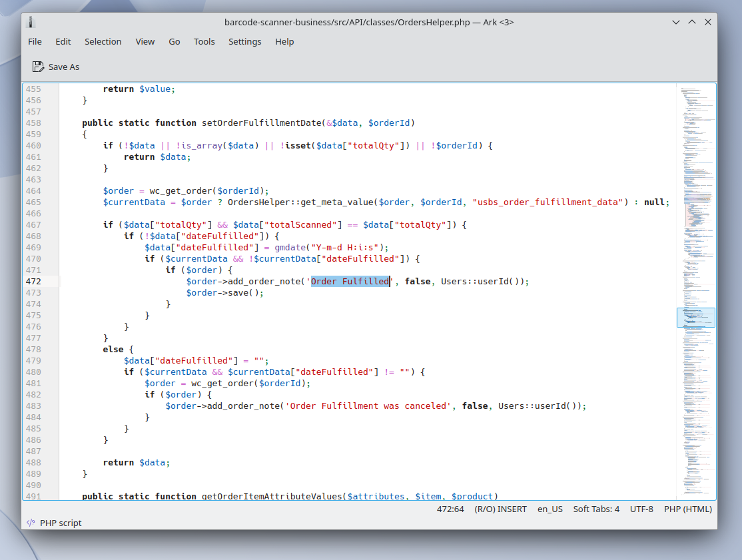Click the 472:64 cursor position indicator
The width and height of the screenshot is (742, 560).
(x=450, y=509)
